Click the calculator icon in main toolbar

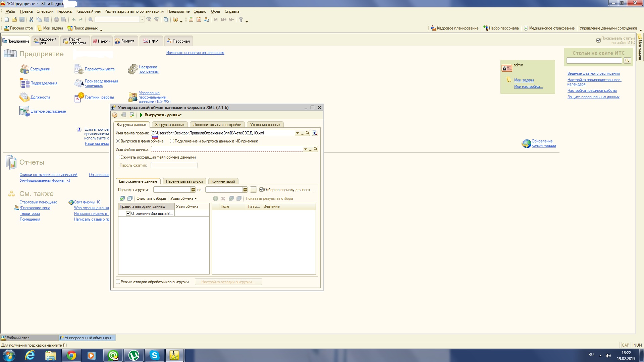191,19
